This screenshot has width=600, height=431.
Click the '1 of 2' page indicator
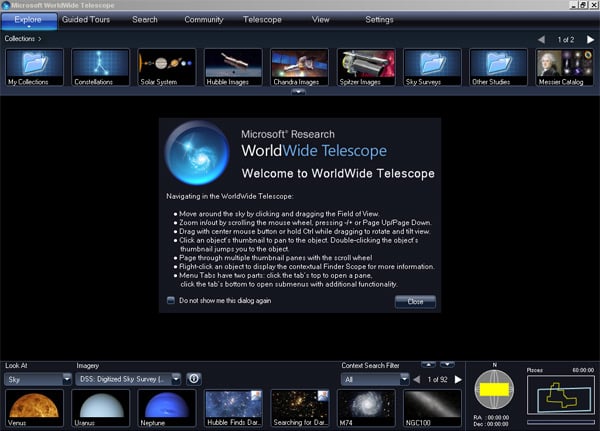(566, 40)
